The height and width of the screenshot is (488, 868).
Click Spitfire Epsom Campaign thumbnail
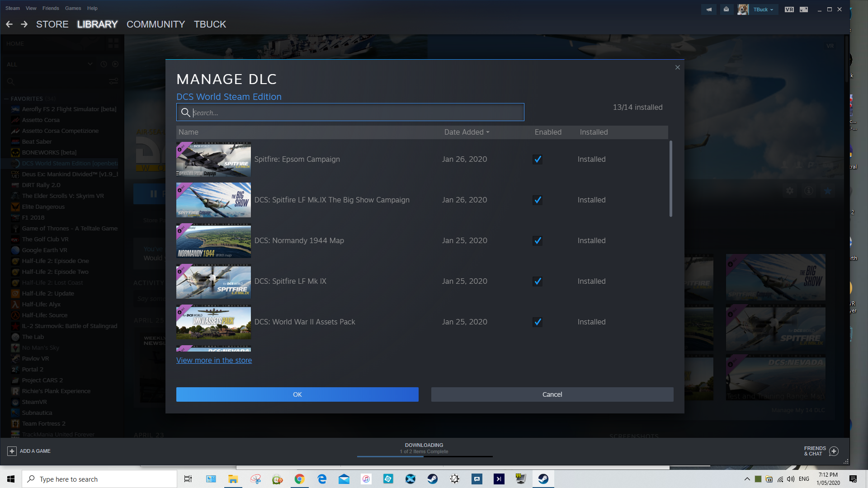(213, 159)
